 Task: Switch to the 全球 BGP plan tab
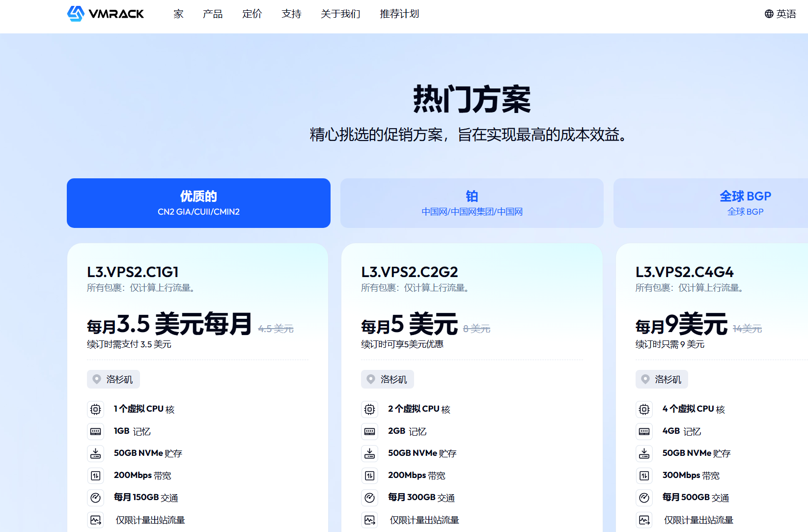tap(745, 203)
